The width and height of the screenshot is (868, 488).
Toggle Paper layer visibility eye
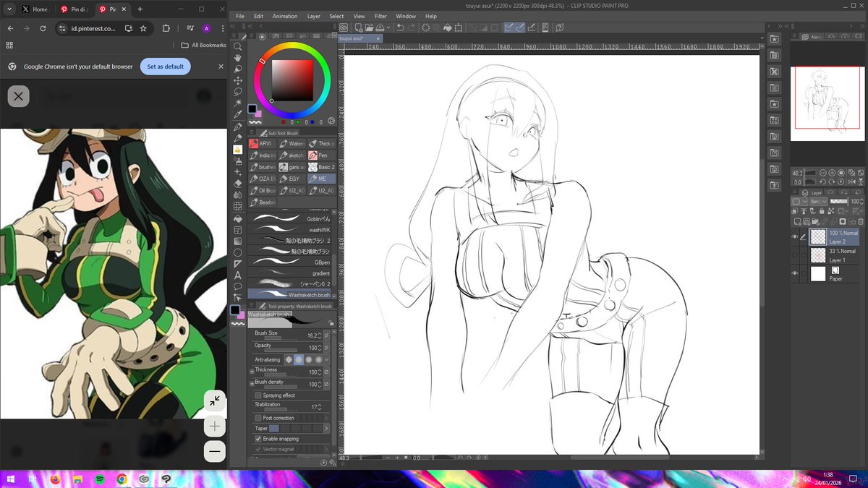795,274
